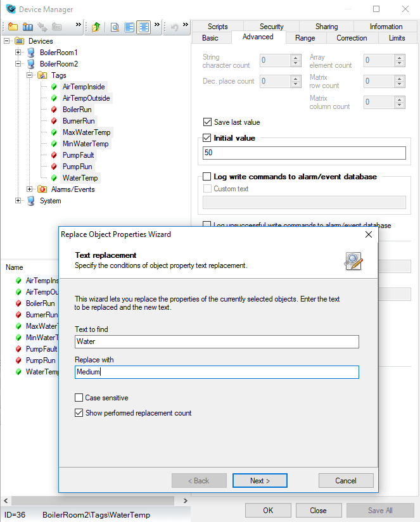Collapse the Tags folder node
Viewport: 420px width, 522px height.
(30, 75)
